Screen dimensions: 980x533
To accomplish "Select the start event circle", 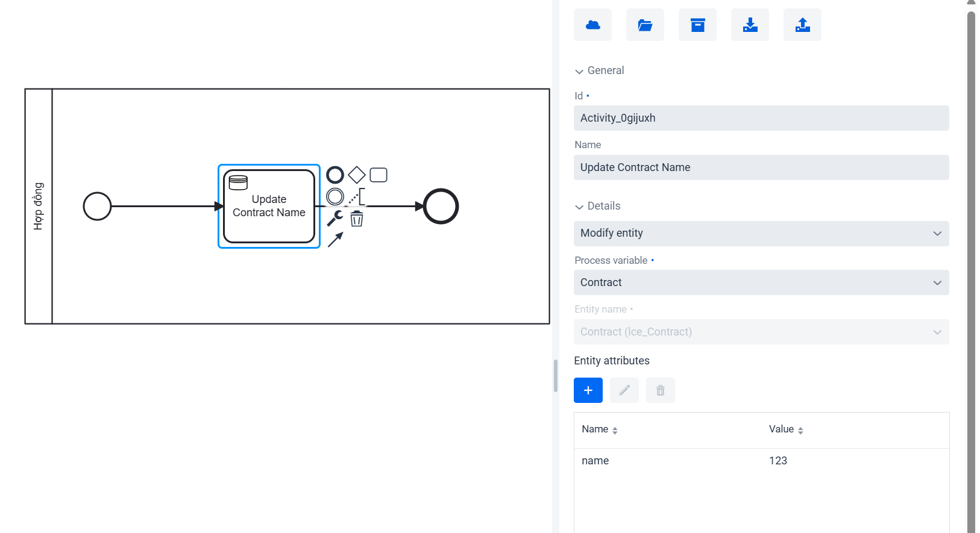I will point(97,206).
